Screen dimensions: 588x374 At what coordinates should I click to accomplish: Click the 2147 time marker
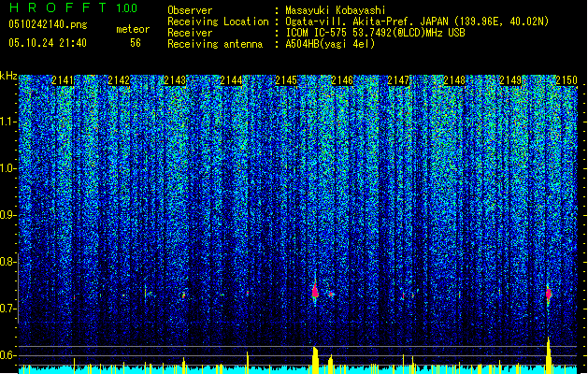(x=398, y=80)
